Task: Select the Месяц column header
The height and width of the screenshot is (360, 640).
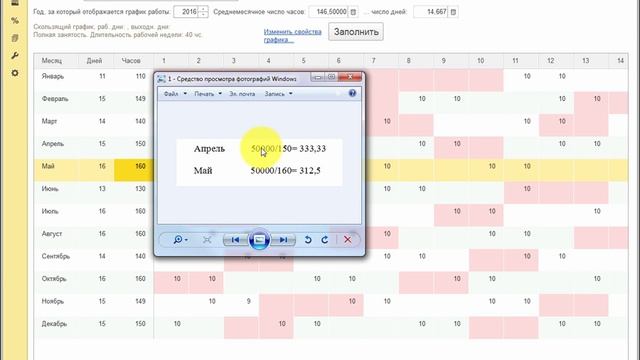Action: [52, 61]
